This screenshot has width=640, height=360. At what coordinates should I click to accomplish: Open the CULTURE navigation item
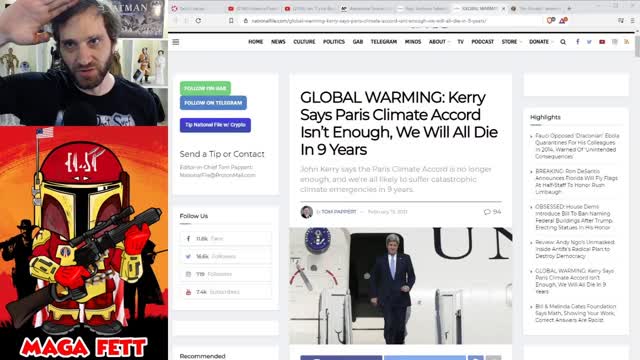tap(304, 42)
